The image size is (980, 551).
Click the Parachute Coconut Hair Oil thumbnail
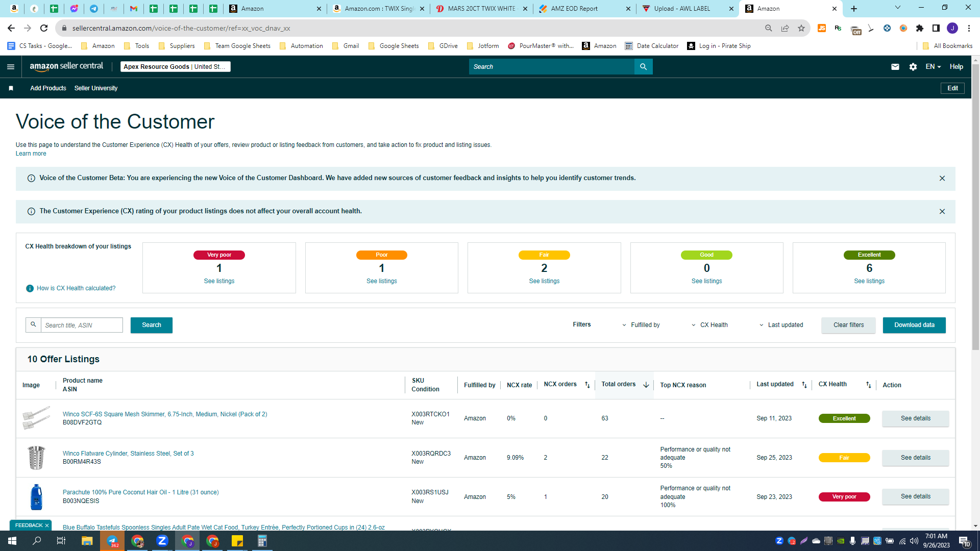pyautogui.click(x=36, y=497)
